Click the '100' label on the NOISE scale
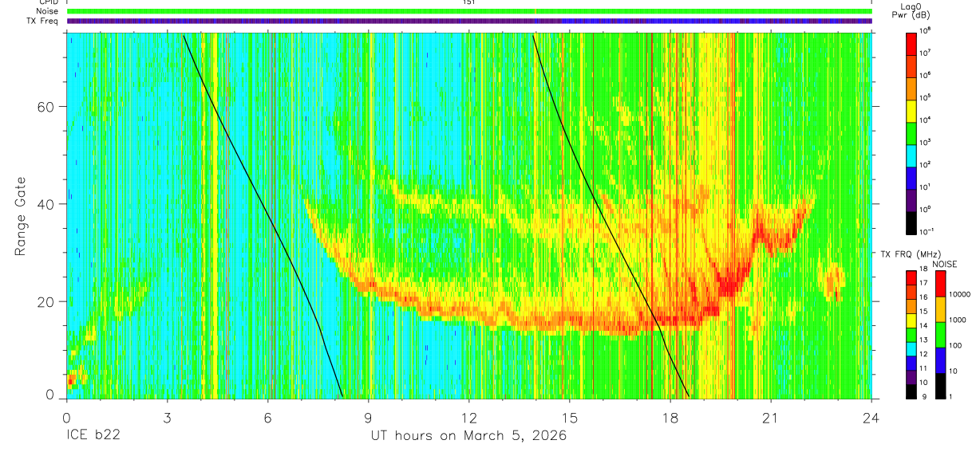This screenshot has width=980, height=452. click(957, 345)
